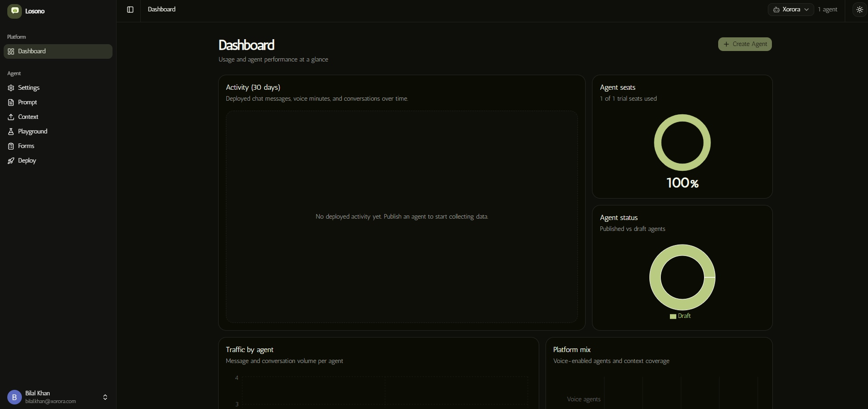The width and height of the screenshot is (868, 409).
Task: Open the Deploy page
Action: [58, 161]
